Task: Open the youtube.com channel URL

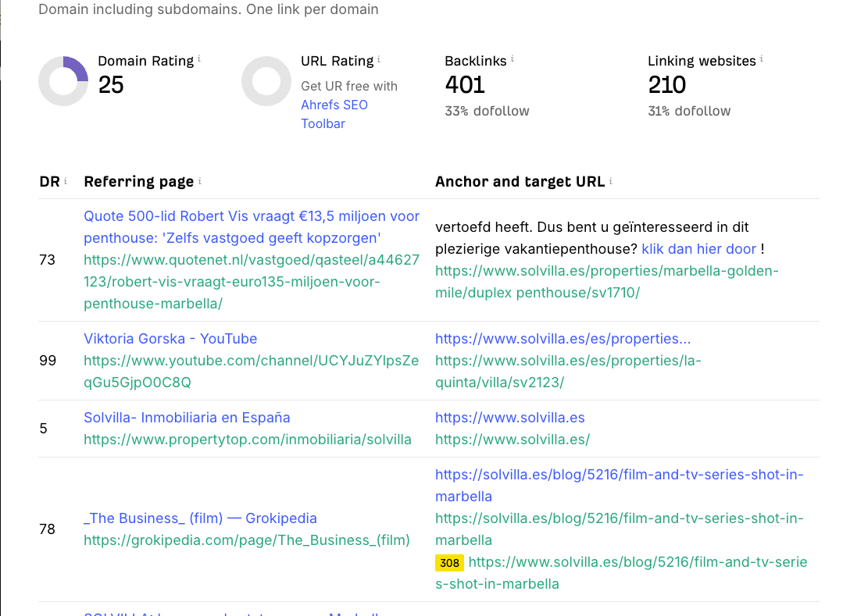Action: pyautogui.click(x=251, y=372)
